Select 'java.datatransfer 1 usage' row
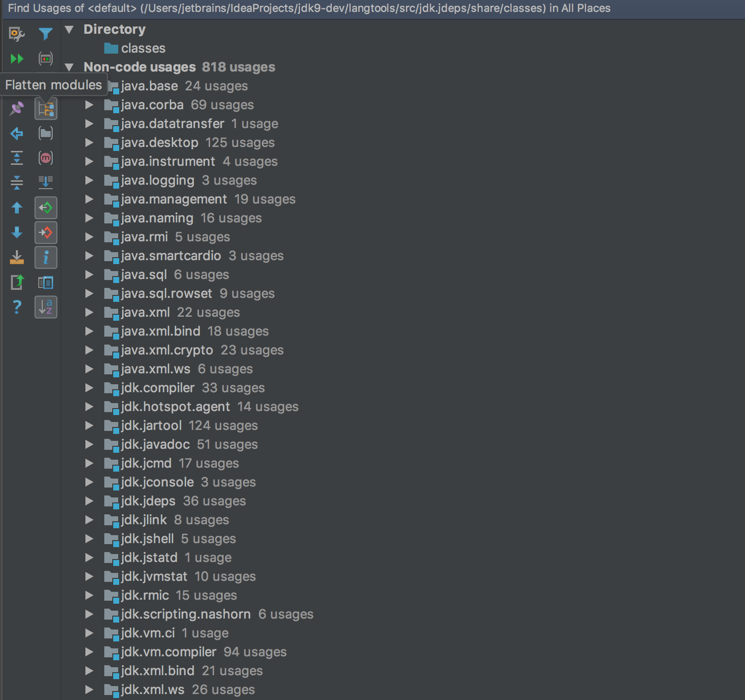The width and height of the screenshot is (745, 700). pos(191,124)
